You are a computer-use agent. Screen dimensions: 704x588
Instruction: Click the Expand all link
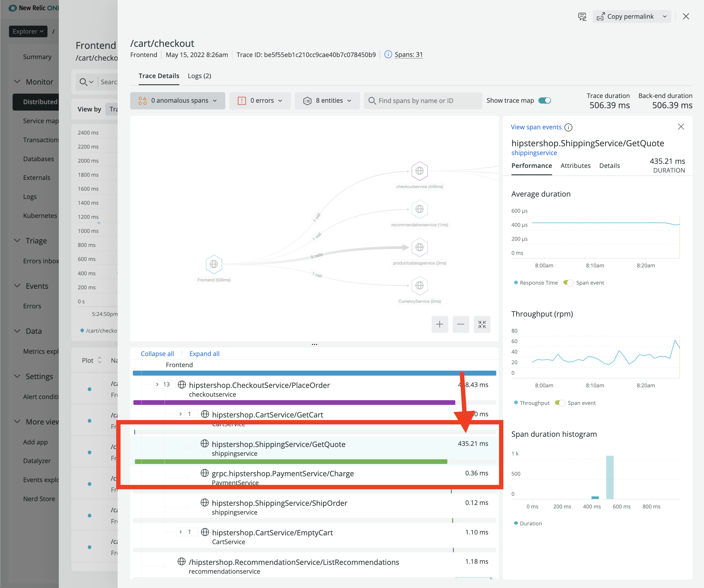tap(204, 354)
